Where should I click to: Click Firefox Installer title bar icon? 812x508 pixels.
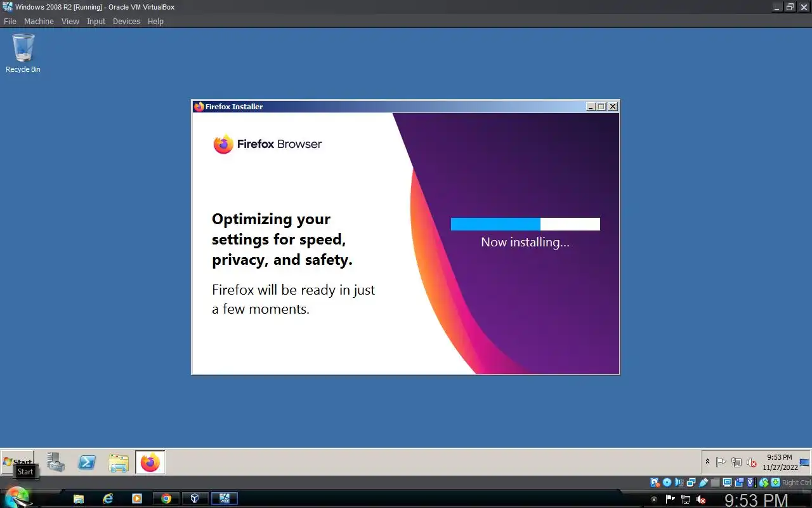[199, 107]
